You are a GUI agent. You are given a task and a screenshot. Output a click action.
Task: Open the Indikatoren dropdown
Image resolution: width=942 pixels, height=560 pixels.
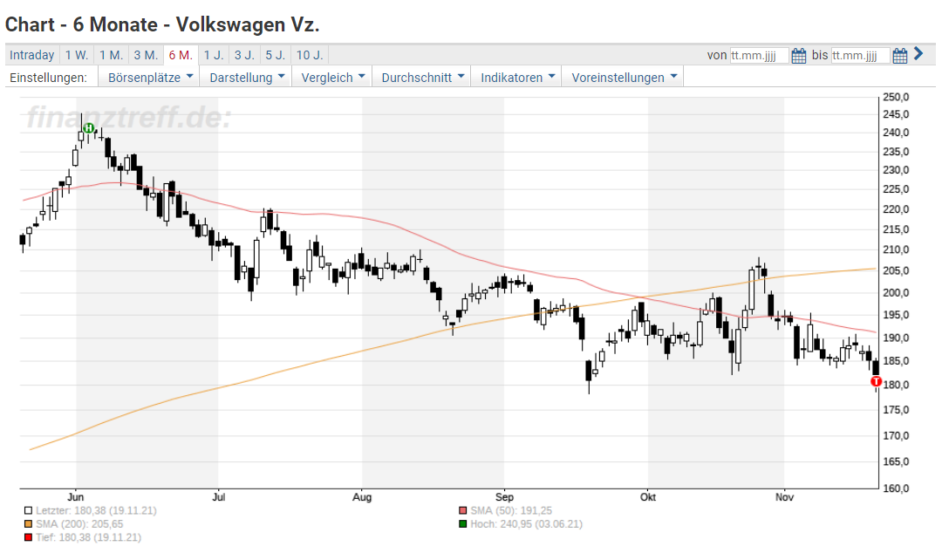click(x=517, y=78)
